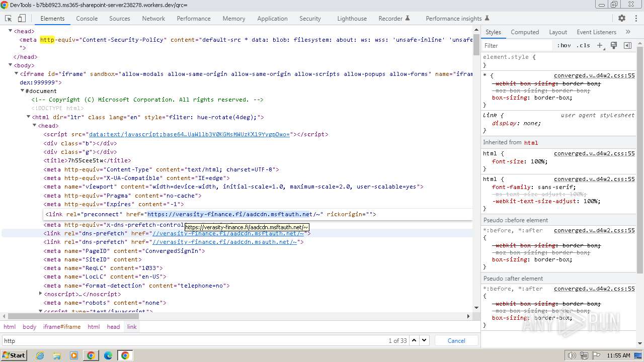Open first converged.v…d4w2.css:55 source link
This screenshot has width=644, height=362.
pos(594,75)
